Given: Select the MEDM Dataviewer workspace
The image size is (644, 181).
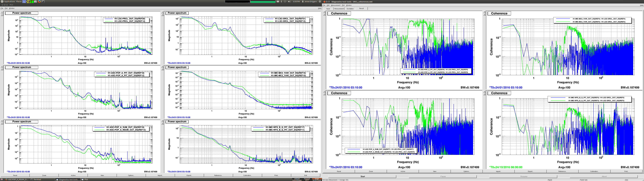Looking at the screenshot, I should 297,179.
